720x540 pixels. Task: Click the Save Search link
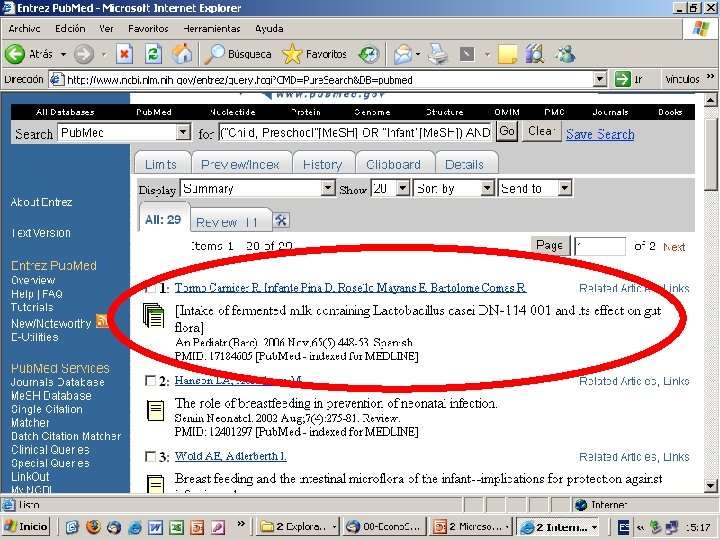pyautogui.click(x=600, y=134)
